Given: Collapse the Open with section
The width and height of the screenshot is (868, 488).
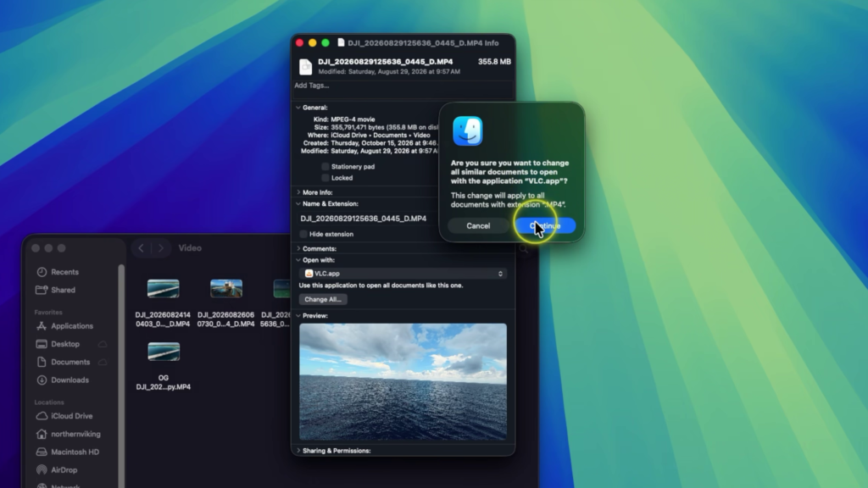Looking at the screenshot, I should pos(298,260).
